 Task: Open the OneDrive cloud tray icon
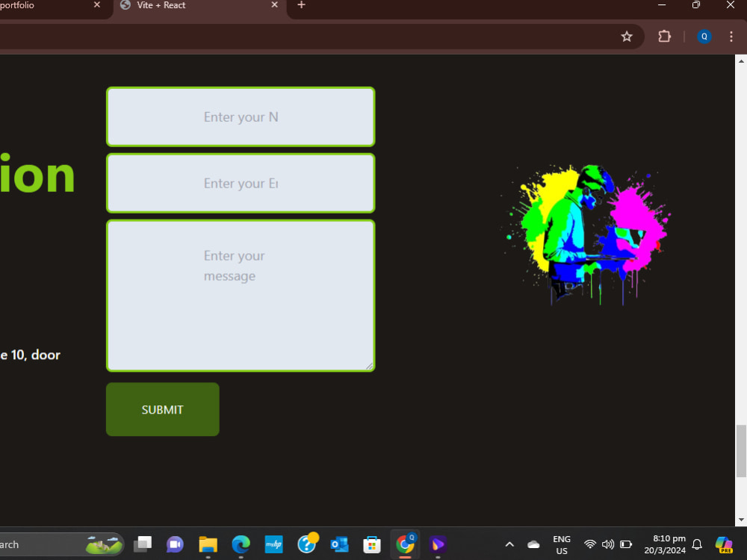coord(533,544)
